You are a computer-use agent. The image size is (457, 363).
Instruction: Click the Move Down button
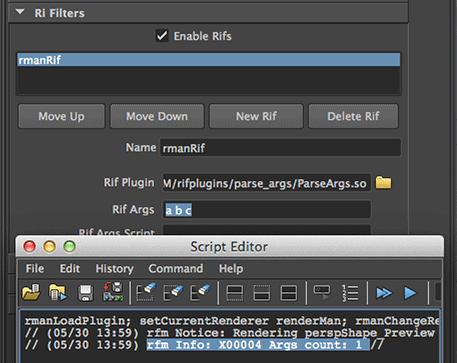pos(157,116)
